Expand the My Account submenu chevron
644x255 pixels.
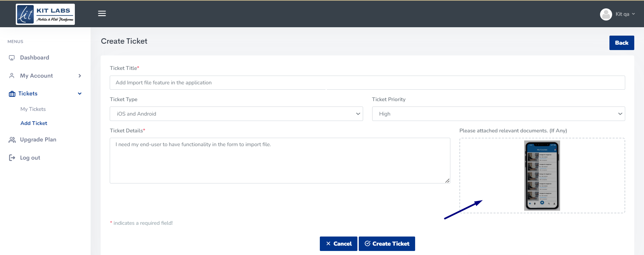click(80, 76)
